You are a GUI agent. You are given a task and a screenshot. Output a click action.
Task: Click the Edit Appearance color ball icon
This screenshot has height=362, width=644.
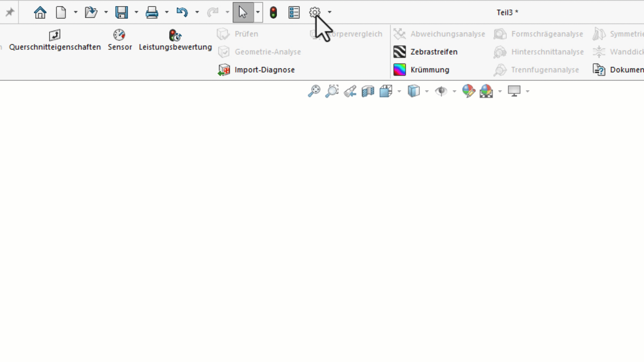coord(468,91)
